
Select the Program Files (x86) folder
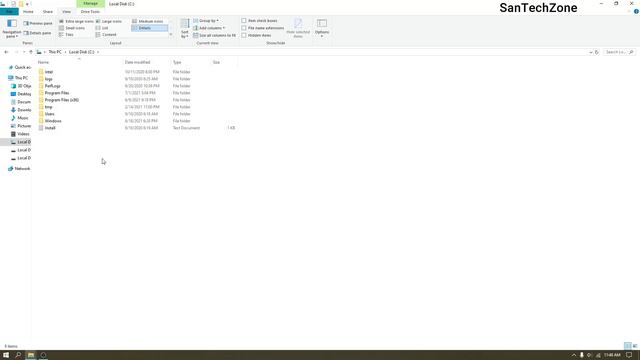[x=62, y=100]
